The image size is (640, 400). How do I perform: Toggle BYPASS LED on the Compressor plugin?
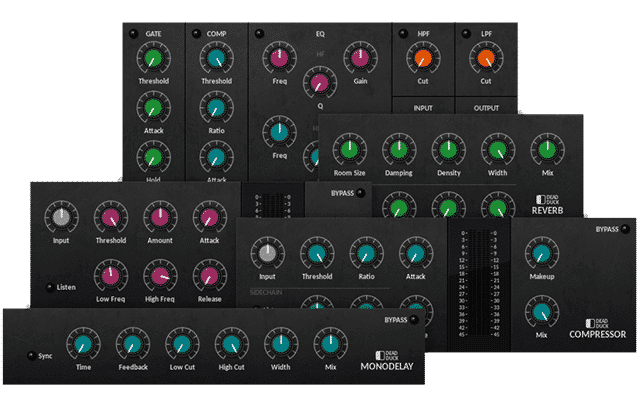pos(625,229)
